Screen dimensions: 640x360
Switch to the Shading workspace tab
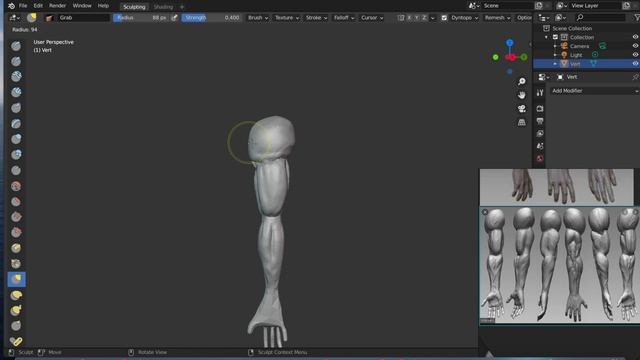click(x=164, y=7)
